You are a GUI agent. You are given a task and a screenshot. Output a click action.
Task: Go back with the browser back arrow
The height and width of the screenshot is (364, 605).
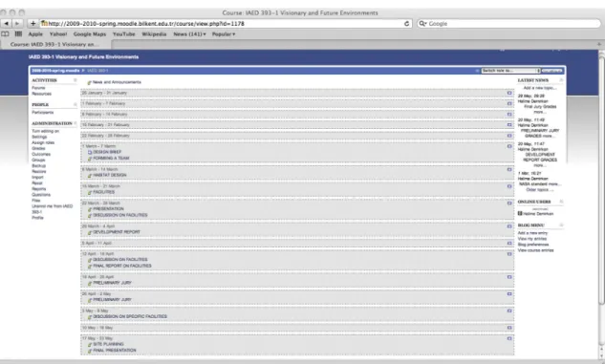pyautogui.click(x=6, y=24)
